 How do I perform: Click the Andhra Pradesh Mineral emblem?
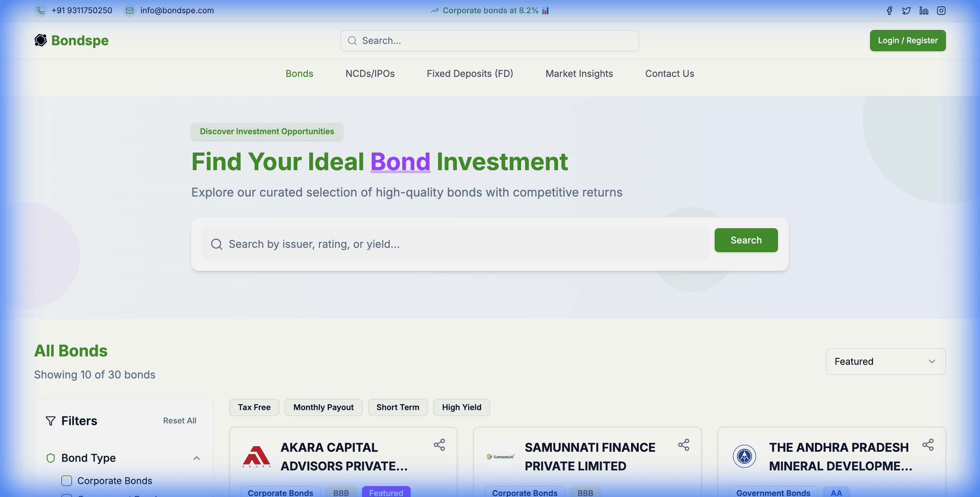click(745, 456)
